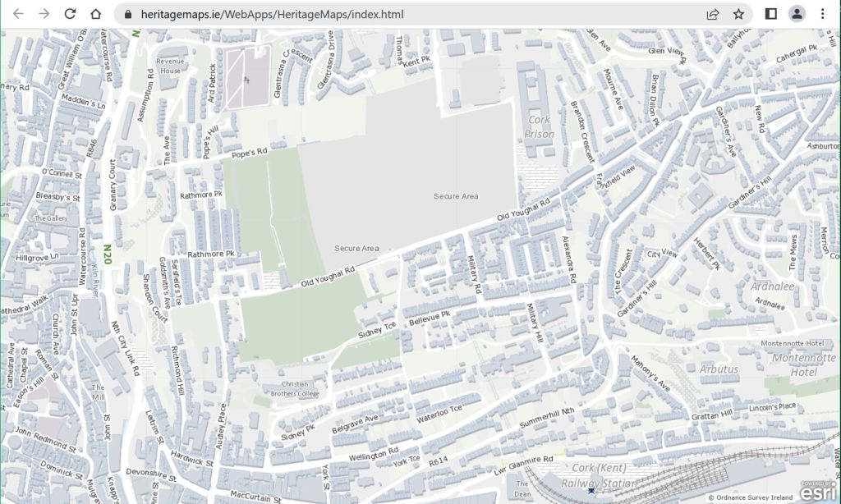Viewport: 841px width, 504px height.
Task: Click the Ordnance Survey Ireland attribution
Action: tap(751, 497)
